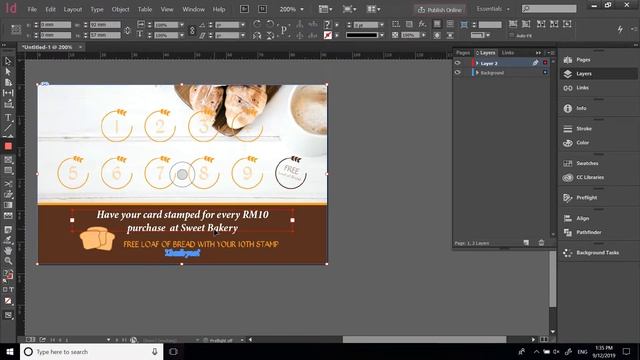
Task: Open the effects fx button
Action: click(x=422, y=24)
